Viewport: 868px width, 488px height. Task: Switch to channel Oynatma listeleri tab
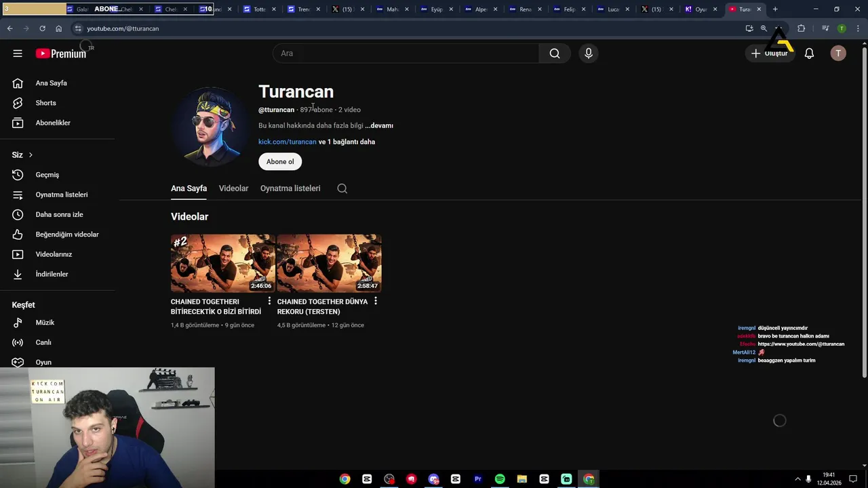(290, 188)
